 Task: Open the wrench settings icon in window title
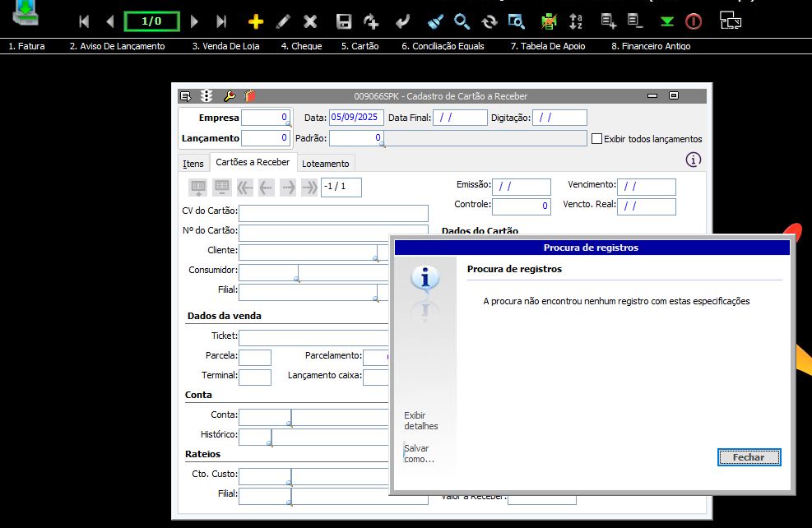click(x=230, y=95)
